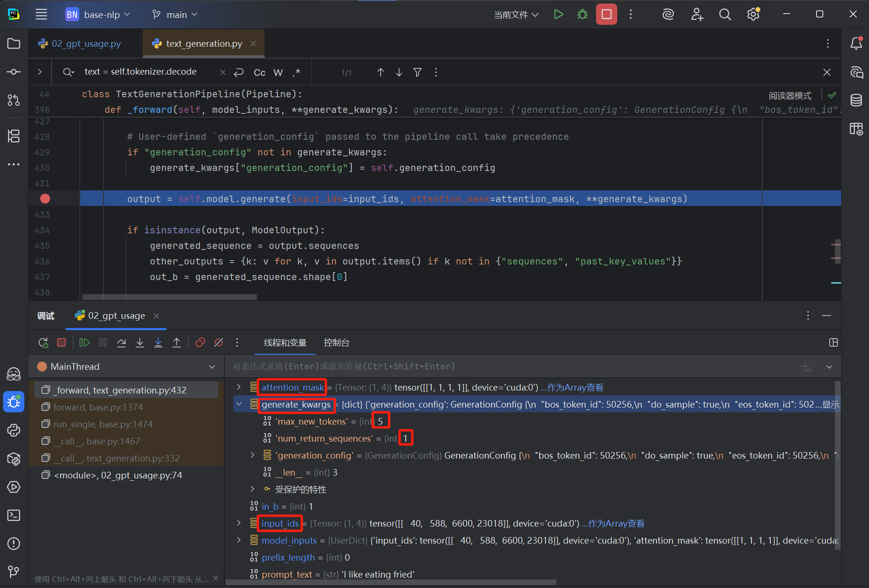This screenshot has height=588, width=869.
Task: Toggle the Regex option in search bar
Action: [x=297, y=72]
